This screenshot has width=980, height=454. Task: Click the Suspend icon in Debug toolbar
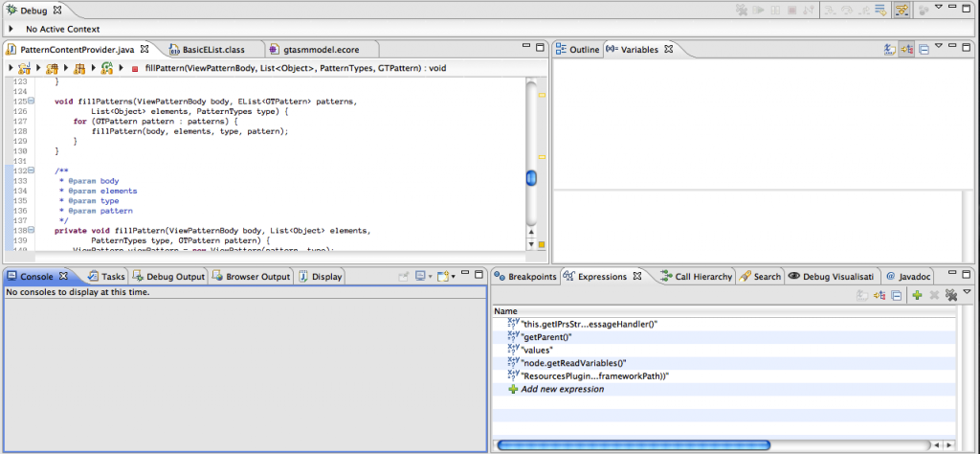(x=774, y=10)
